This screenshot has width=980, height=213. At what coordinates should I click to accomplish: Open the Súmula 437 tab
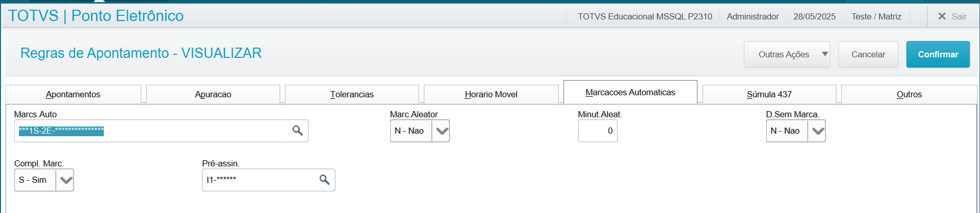(769, 94)
